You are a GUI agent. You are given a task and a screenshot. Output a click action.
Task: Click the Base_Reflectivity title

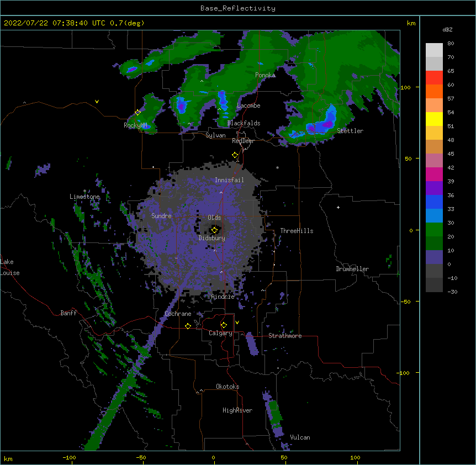coord(238,8)
